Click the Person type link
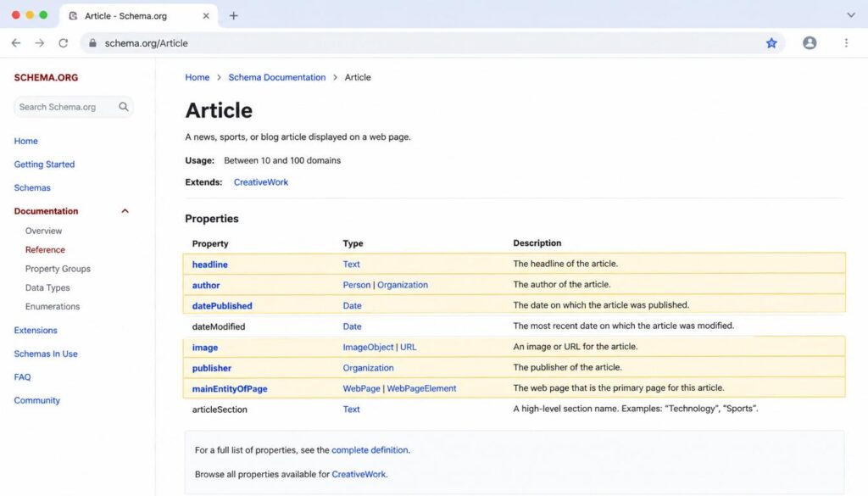This screenshot has height=496, width=868. coord(357,285)
